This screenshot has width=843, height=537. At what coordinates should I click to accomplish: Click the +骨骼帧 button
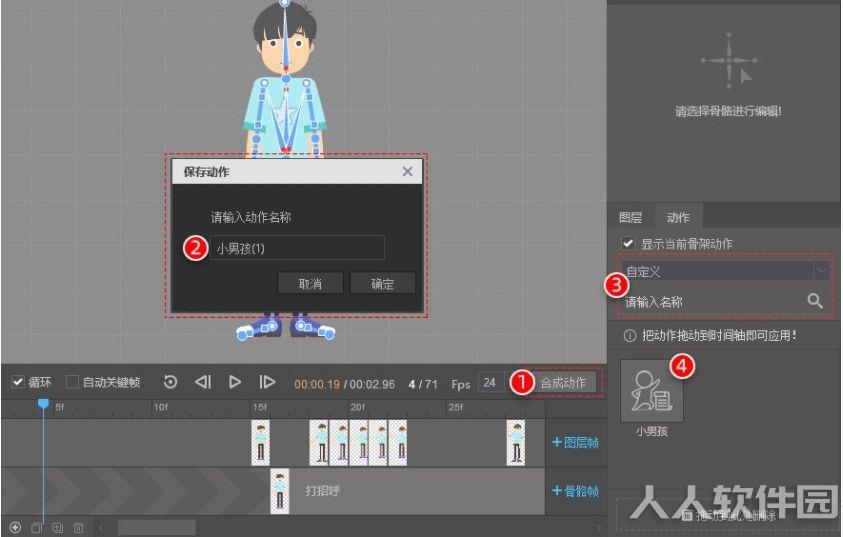pos(575,491)
